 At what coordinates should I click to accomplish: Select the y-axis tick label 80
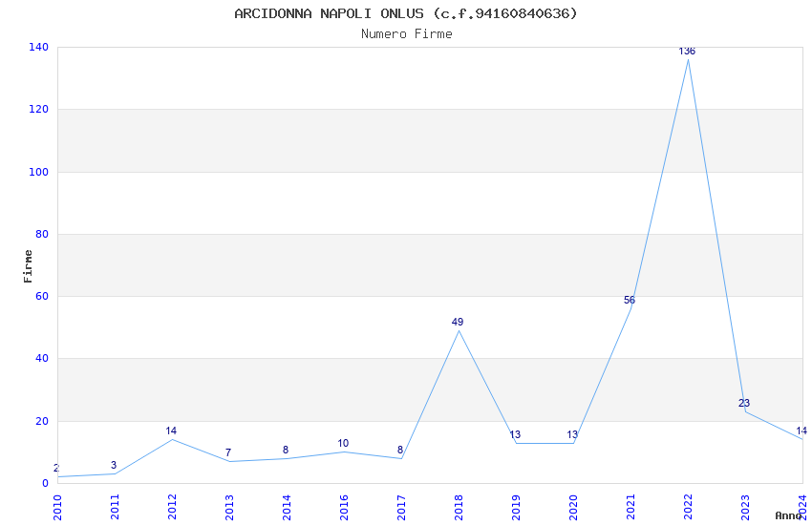[x=42, y=234]
